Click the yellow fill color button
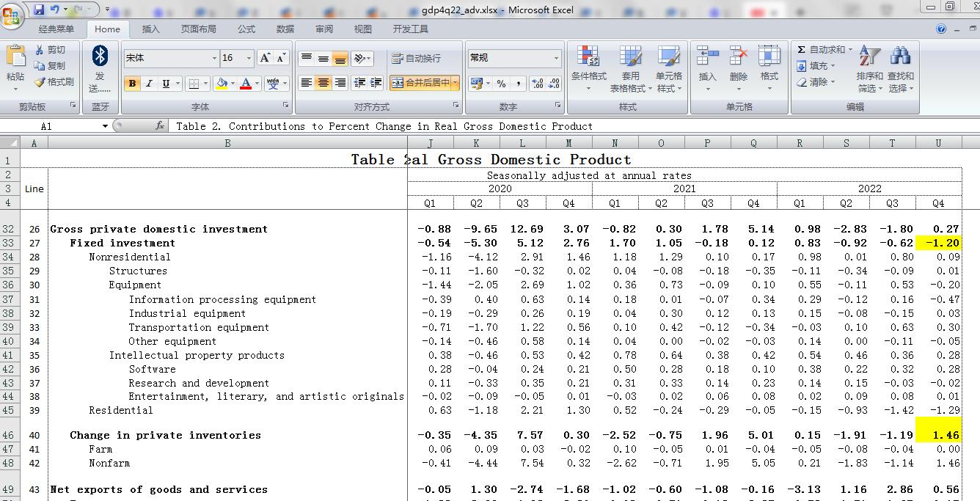The height and width of the screenshot is (501, 980). (x=221, y=84)
